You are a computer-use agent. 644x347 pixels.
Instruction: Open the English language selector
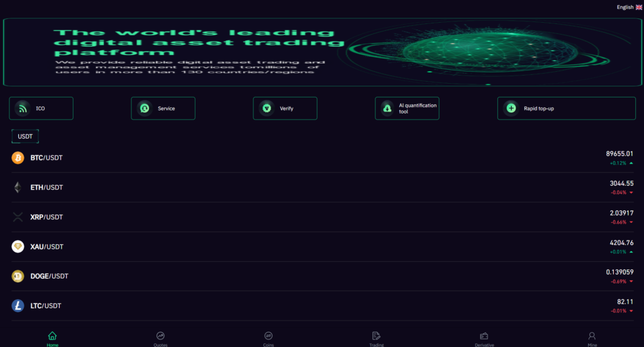pos(629,8)
